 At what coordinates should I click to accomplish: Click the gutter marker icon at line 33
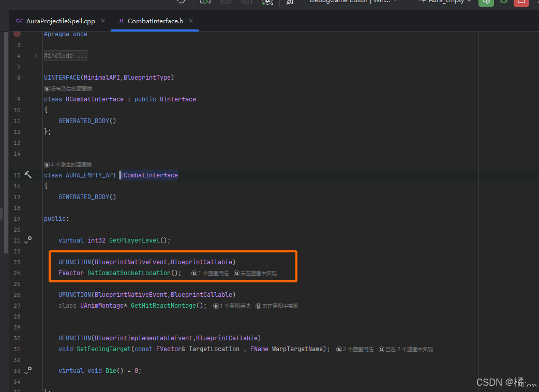click(x=28, y=370)
